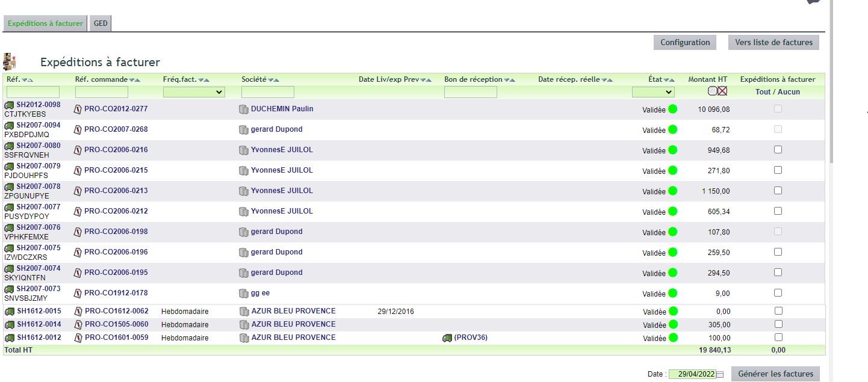Select the Expéditions à facturer tab
Screen dimensions: 868x382
point(45,23)
